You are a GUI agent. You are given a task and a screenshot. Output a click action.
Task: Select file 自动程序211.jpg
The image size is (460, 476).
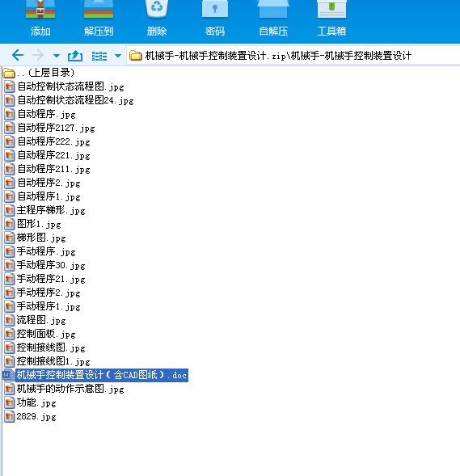tap(48, 169)
